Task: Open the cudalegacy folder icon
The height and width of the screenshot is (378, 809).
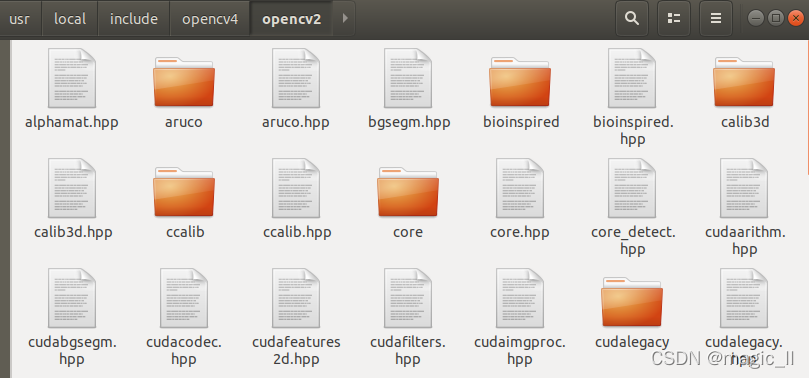Action: coord(632,301)
